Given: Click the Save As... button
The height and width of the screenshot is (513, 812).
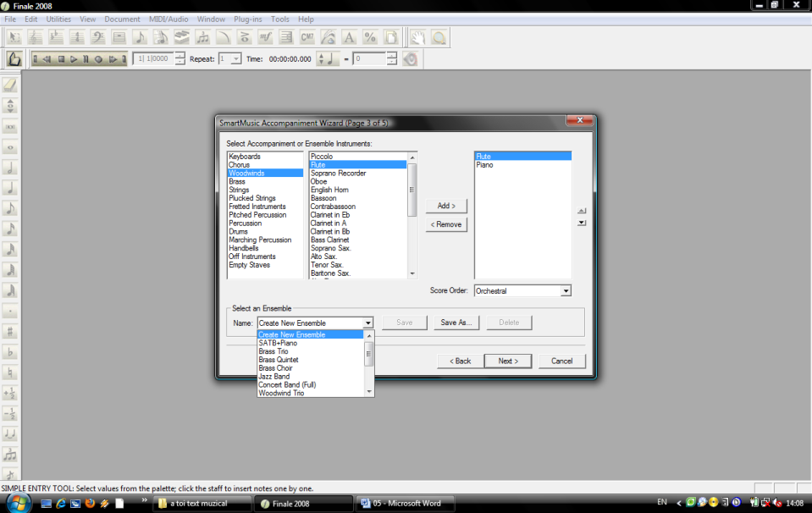Looking at the screenshot, I should click(456, 323).
